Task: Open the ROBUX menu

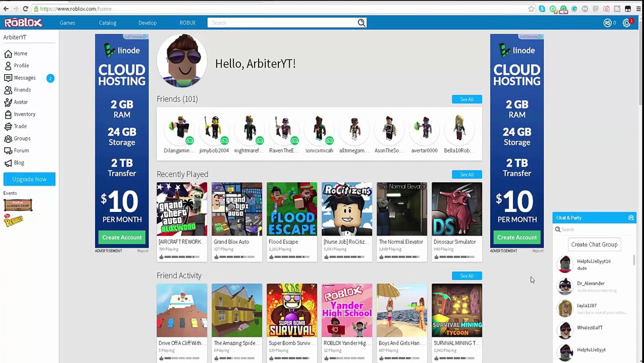Action: pyautogui.click(x=187, y=23)
